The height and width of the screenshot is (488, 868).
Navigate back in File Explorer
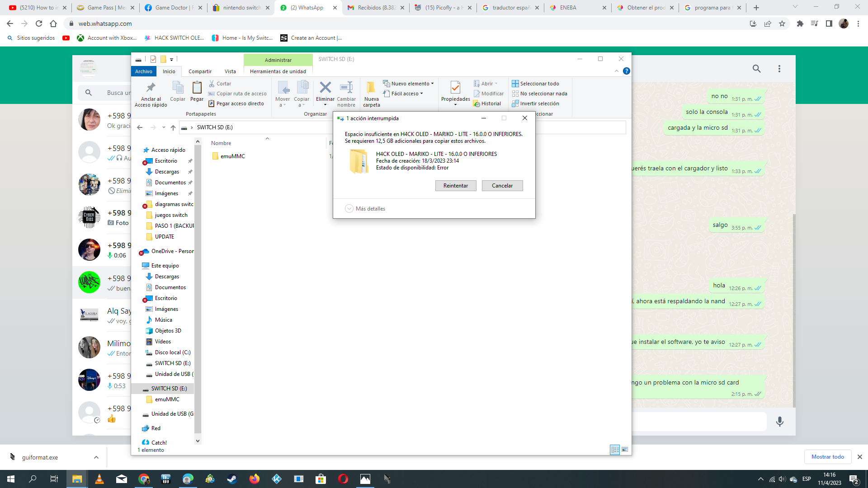tap(140, 127)
